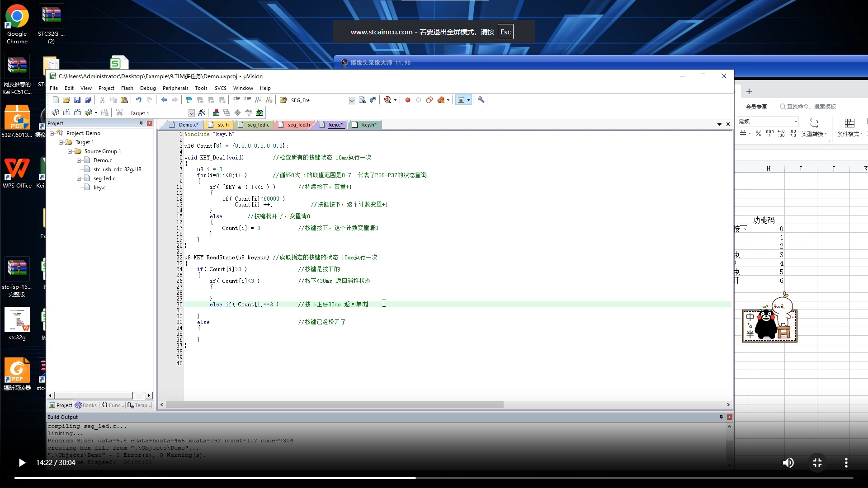Close the Project panel
The image size is (868, 488).
pyautogui.click(x=150, y=123)
